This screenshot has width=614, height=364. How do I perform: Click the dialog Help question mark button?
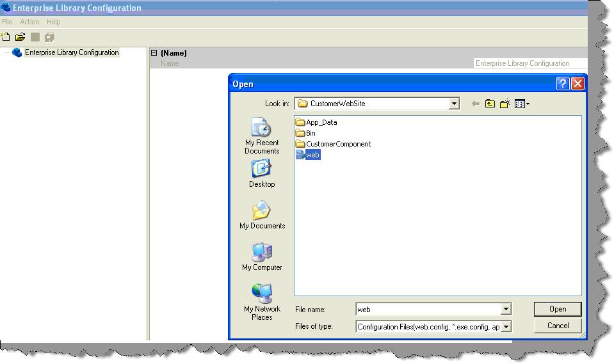tap(563, 83)
